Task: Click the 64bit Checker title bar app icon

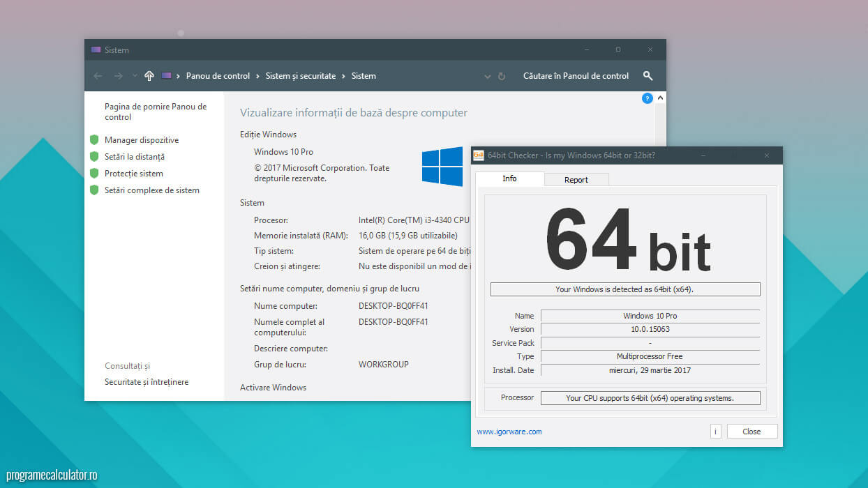Action: click(479, 155)
